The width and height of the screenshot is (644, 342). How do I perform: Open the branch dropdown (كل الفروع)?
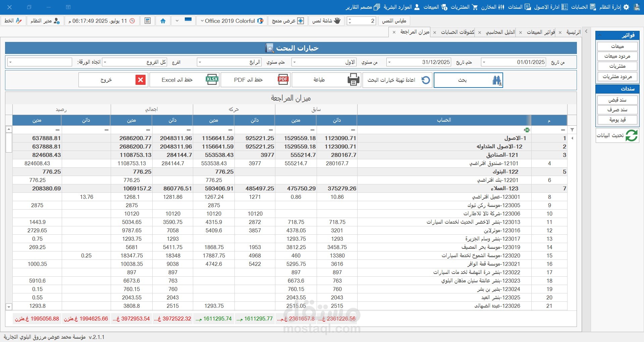tap(105, 62)
